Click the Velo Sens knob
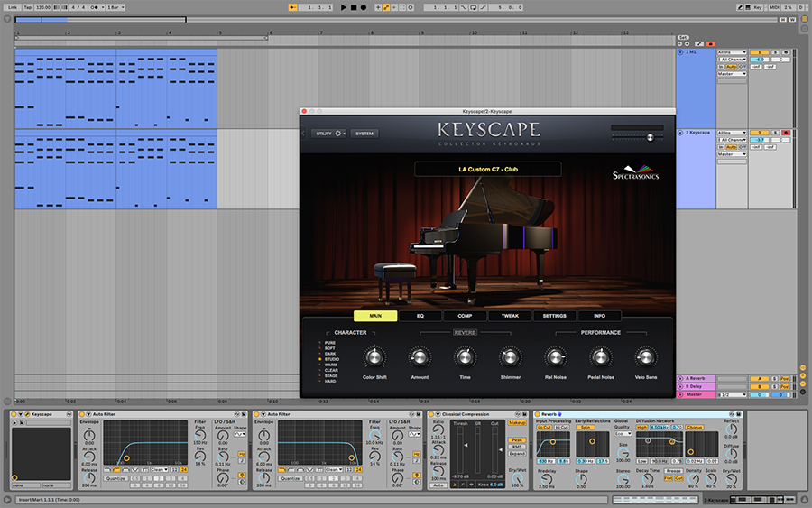 pyautogui.click(x=646, y=357)
